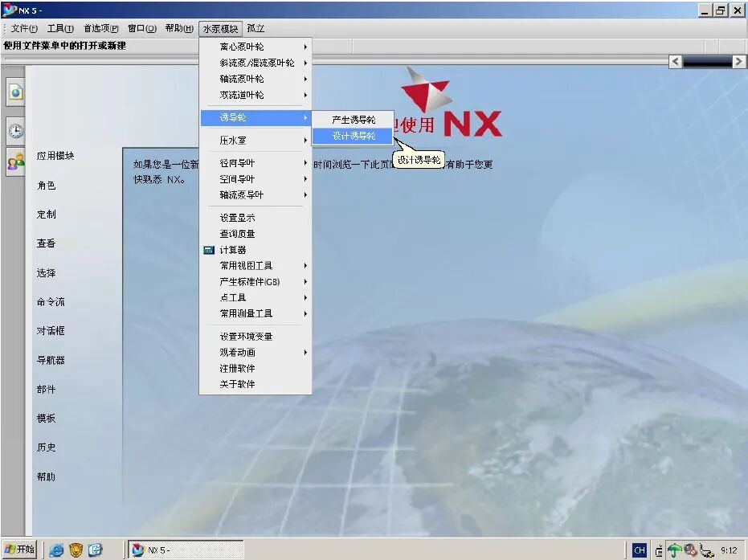Image resolution: width=748 pixels, height=560 pixels.
Task: Open the 开始 Start button
Action: click(x=19, y=550)
